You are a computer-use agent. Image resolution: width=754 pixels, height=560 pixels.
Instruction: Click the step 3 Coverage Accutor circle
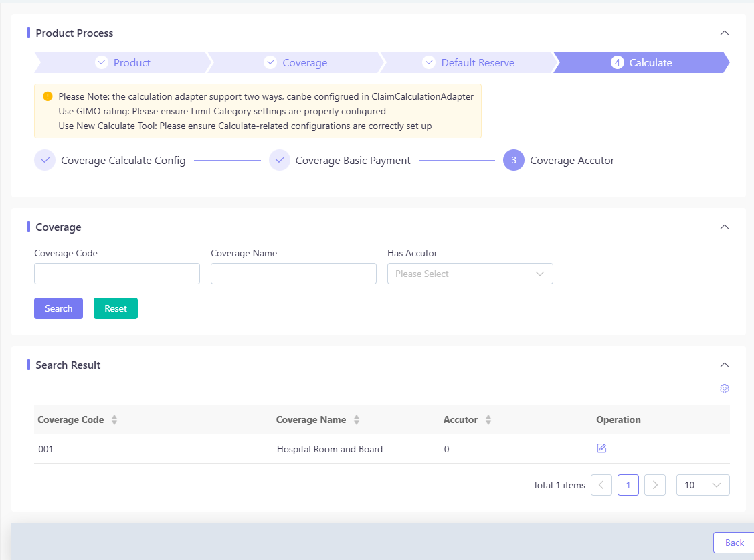click(x=514, y=160)
